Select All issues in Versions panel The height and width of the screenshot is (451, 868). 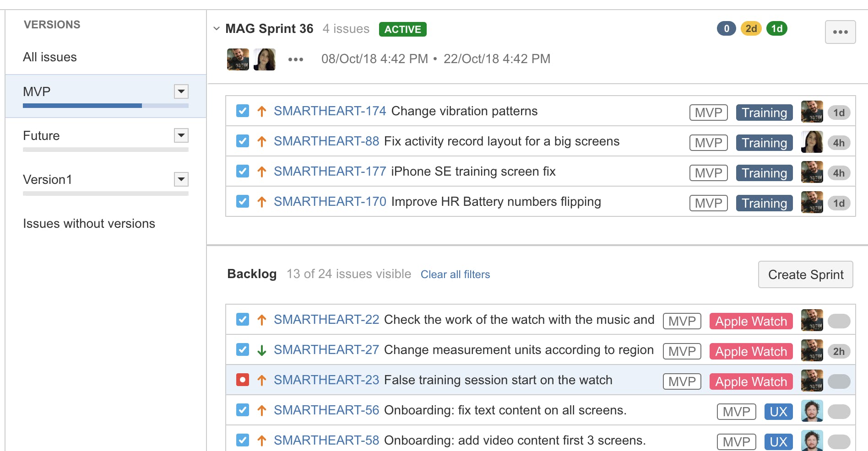coord(50,57)
